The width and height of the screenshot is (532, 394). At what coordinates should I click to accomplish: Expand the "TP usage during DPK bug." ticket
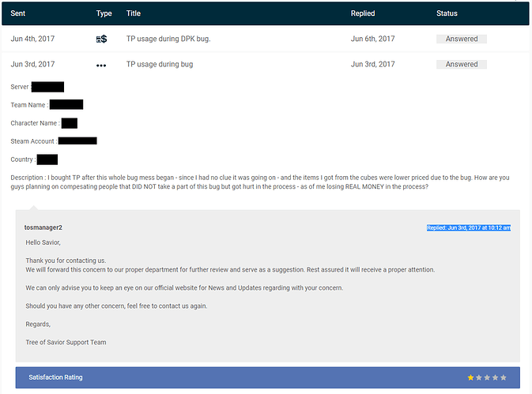coord(168,39)
